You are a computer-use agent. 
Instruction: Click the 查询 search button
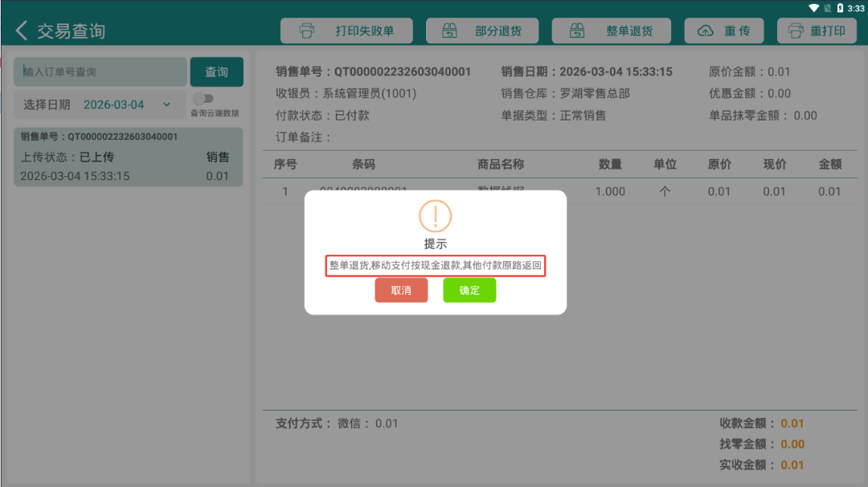pyautogui.click(x=216, y=72)
